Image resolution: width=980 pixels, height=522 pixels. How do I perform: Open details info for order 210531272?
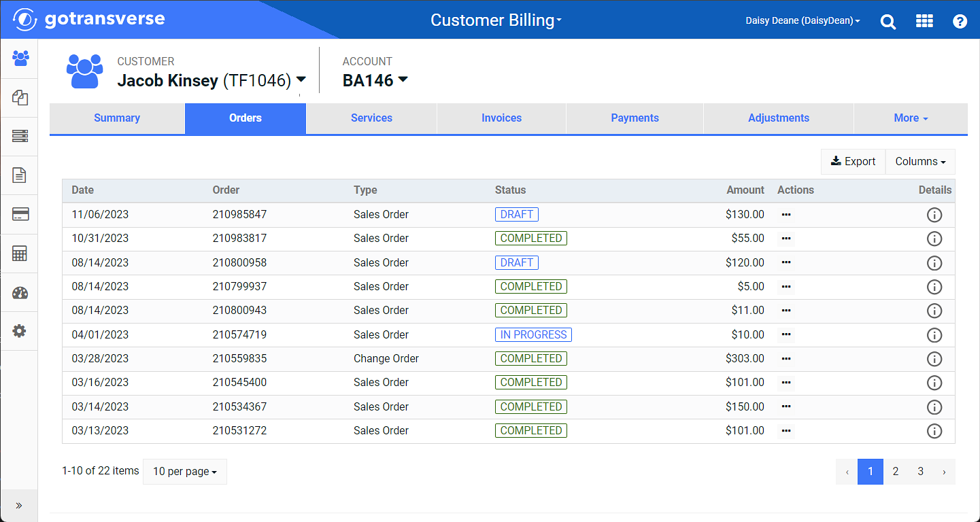pos(934,431)
